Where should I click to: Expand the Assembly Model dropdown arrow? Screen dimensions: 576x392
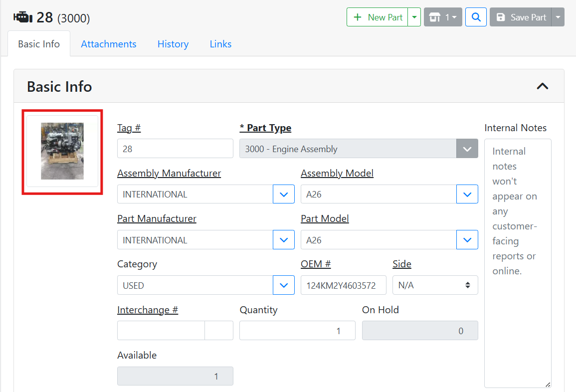467,195
